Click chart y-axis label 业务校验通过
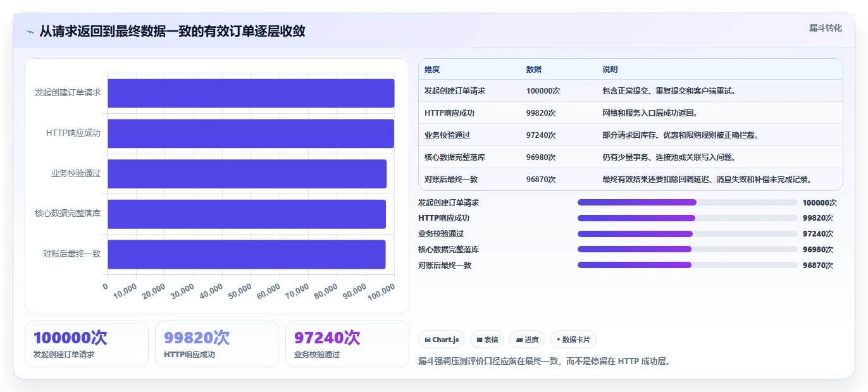Screen dimensions: 868x392 pos(76,173)
